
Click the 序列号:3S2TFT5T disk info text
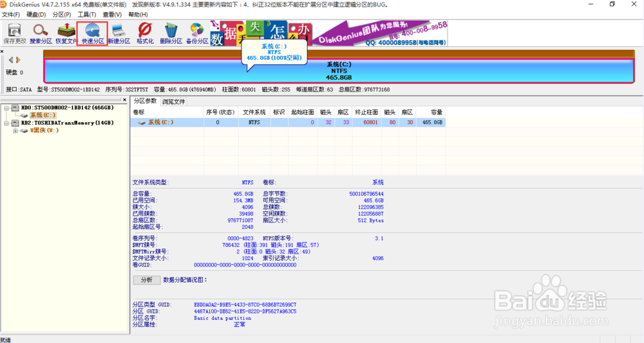pyautogui.click(x=126, y=89)
